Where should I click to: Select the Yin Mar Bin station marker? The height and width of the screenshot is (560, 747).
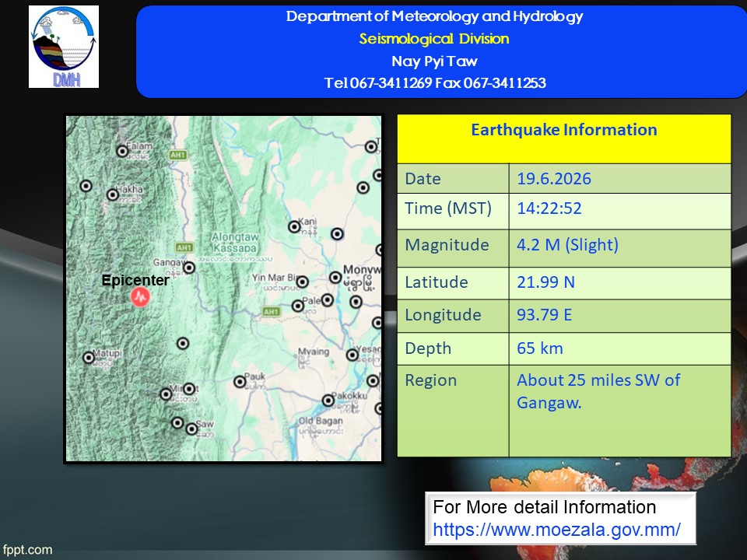(x=303, y=282)
